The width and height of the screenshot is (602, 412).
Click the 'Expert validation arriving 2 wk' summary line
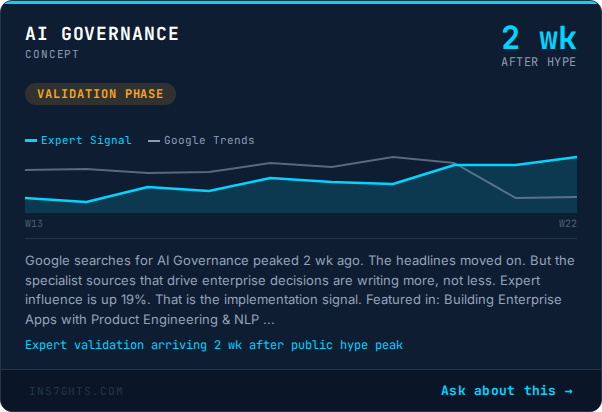point(214,345)
